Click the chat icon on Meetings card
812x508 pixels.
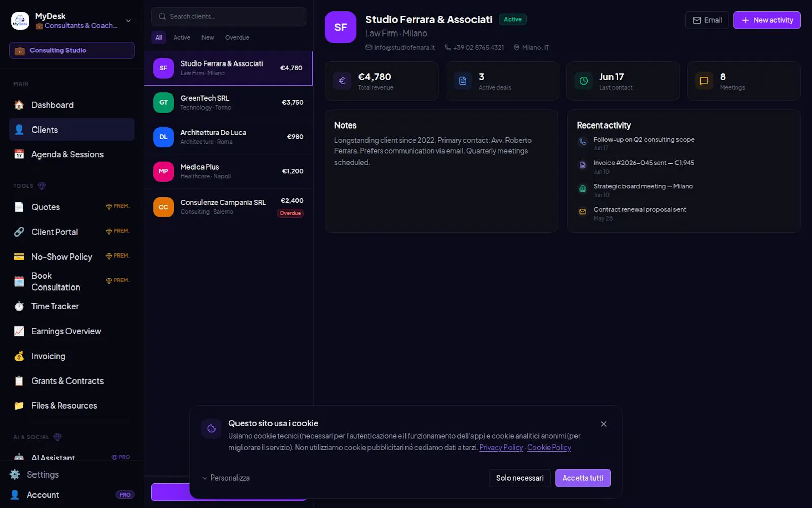[704, 81]
